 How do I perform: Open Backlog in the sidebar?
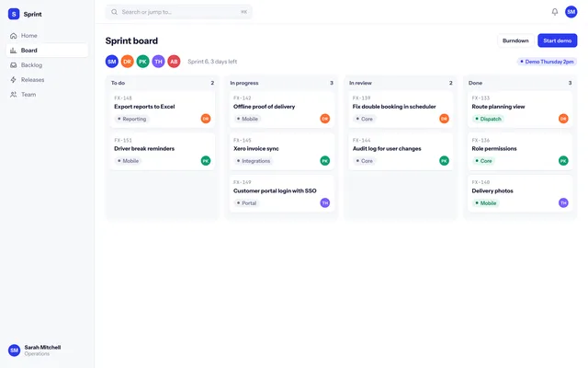click(x=47, y=65)
